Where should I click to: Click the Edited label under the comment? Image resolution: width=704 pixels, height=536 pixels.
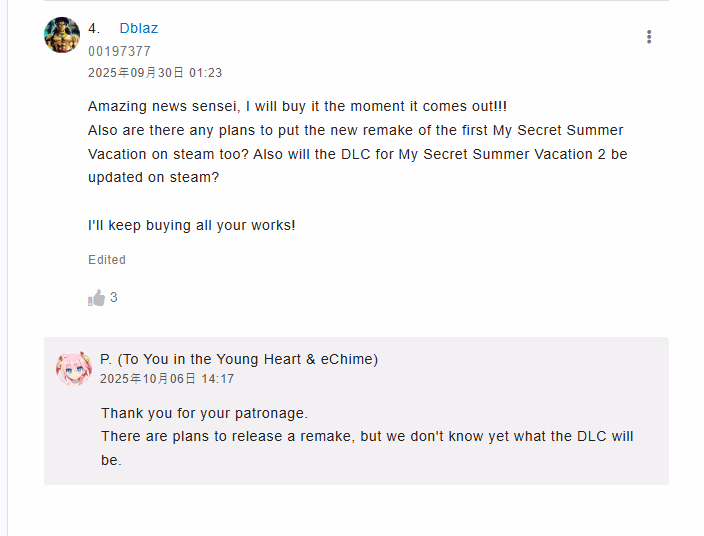(107, 259)
